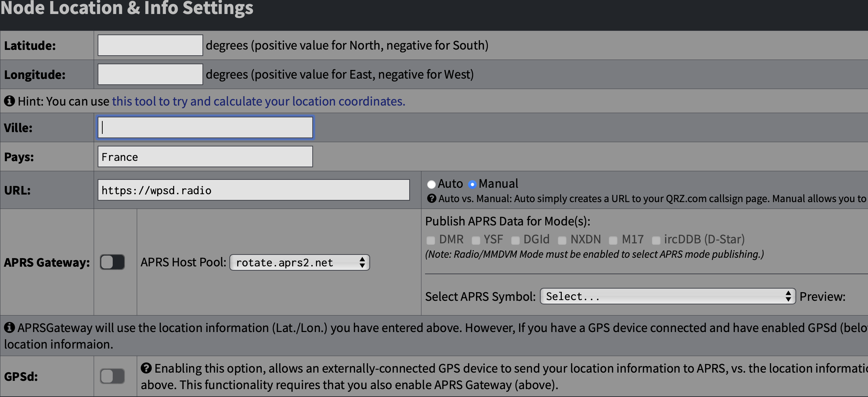Check the YSF mode checkbox
Screen dimensions: 868x397
(x=476, y=240)
